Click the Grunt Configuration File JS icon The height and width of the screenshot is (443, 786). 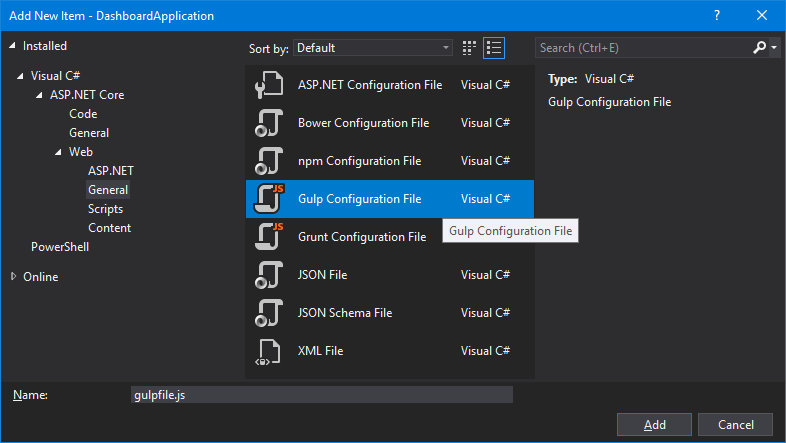(269, 237)
